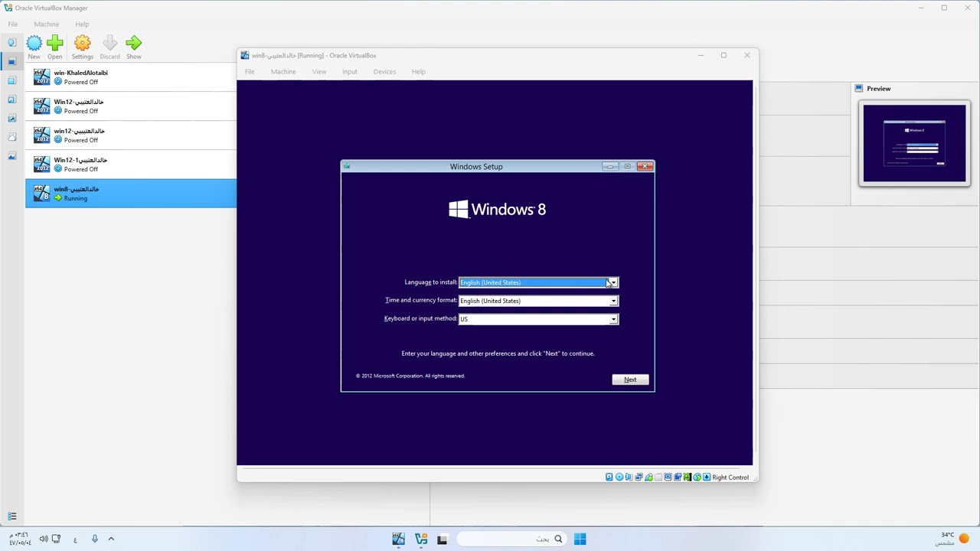Viewport: 980px width, 551px height.
Task: Select the highlighted Machines icon in the sidebar
Action: pyautogui.click(x=11, y=61)
